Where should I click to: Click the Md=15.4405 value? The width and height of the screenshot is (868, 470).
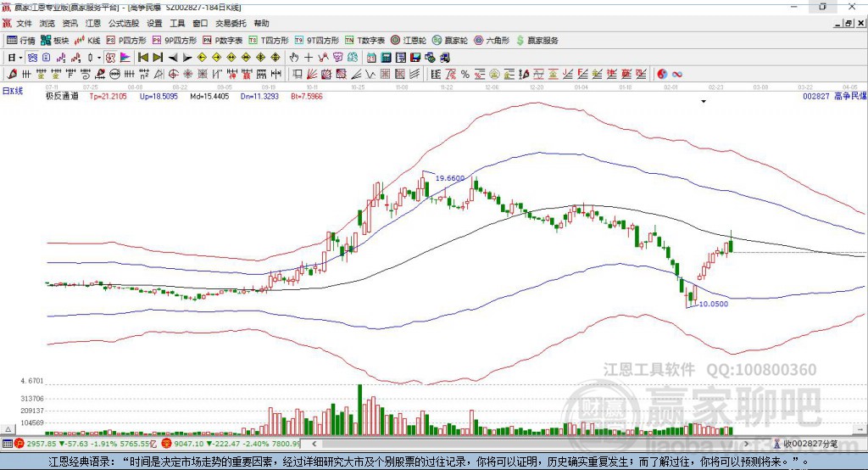pos(210,96)
